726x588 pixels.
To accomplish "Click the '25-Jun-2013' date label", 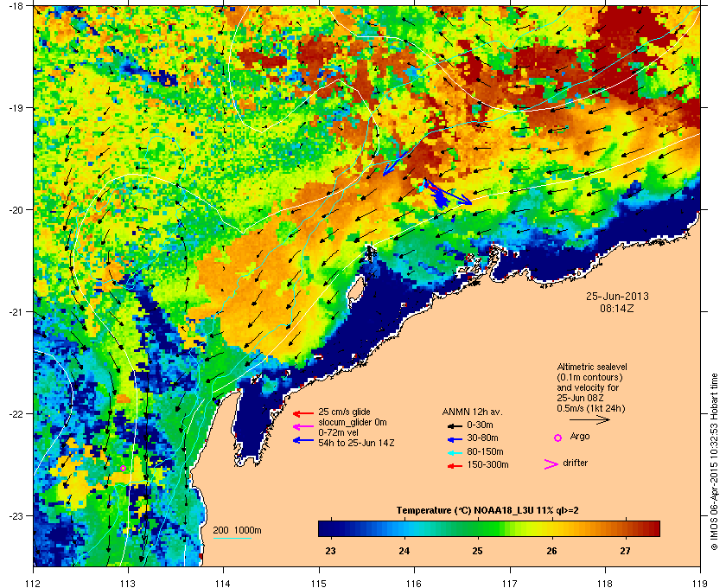I will (x=617, y=297).
